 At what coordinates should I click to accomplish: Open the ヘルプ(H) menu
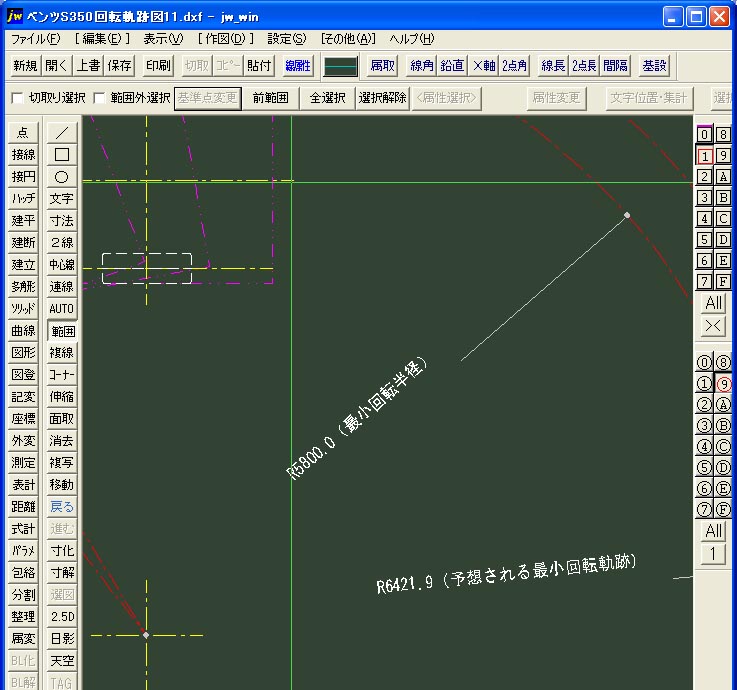click(x=411, y=39)
